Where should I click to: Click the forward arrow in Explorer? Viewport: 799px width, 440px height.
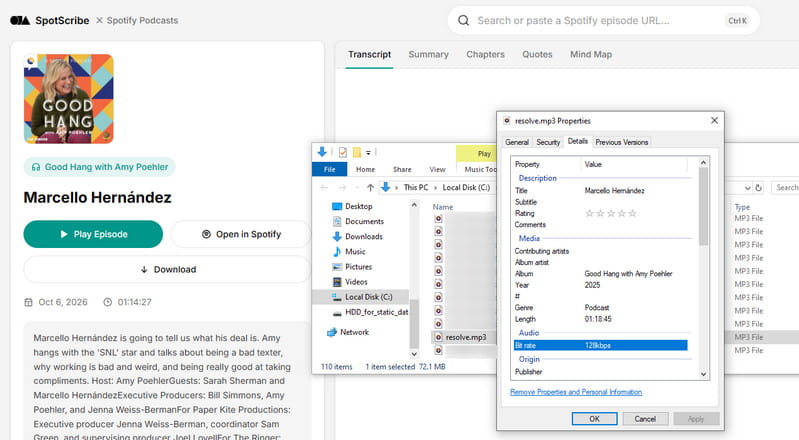pyautogui.click(x=342, y=188)
